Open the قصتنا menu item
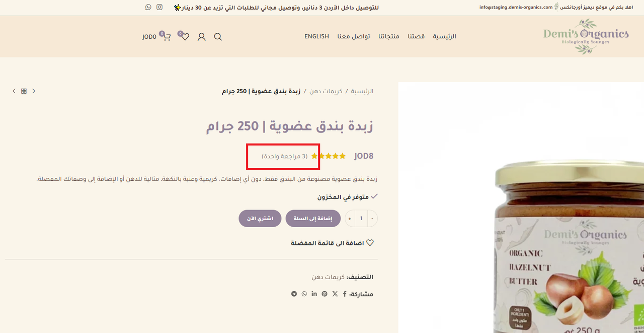 (x=416, y=36)
